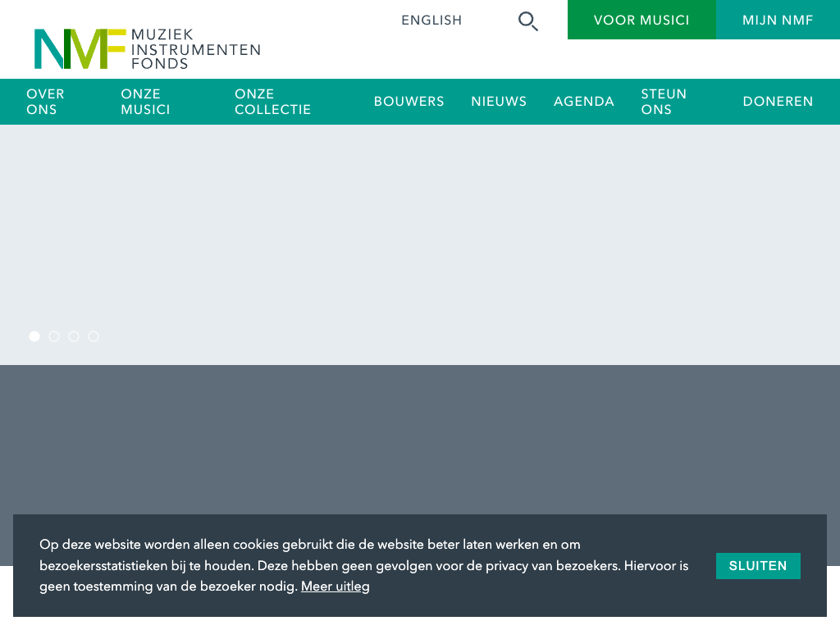Click the light hero slider banner area
840x630 pixels.
click(x=420, y=230)
